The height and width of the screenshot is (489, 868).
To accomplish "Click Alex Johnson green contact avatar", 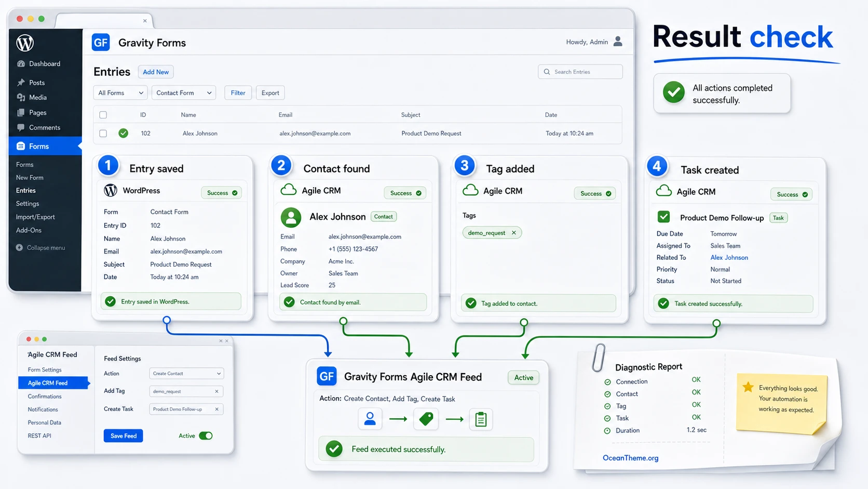I will click(x=291, y=217).
